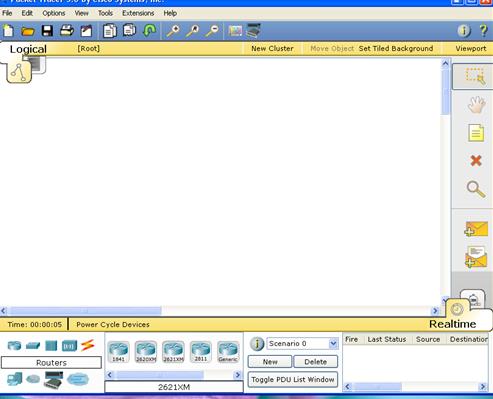This screenshot has width=493, height=399.
Task: Select the Switches device category icon
Action: tap(33, 346)
